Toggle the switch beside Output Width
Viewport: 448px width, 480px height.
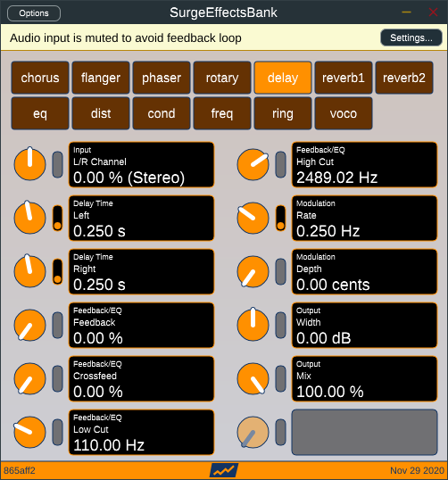point(281,325)
